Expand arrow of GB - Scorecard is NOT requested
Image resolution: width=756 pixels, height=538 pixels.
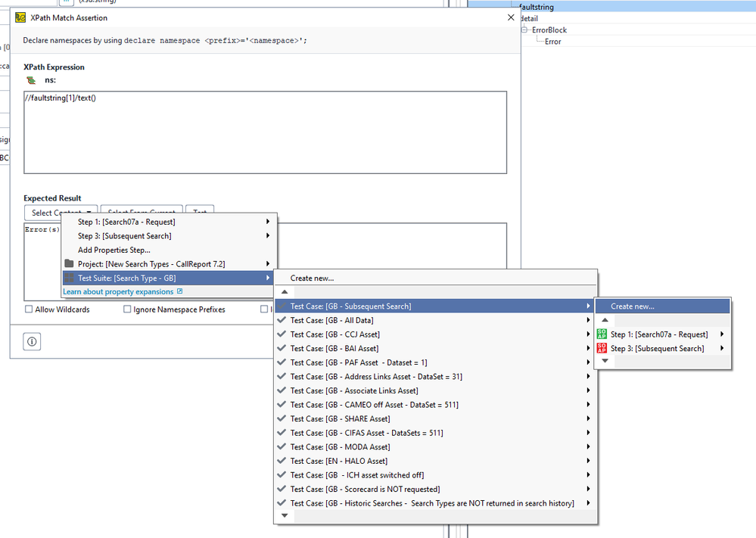click(x=588, y=489)
